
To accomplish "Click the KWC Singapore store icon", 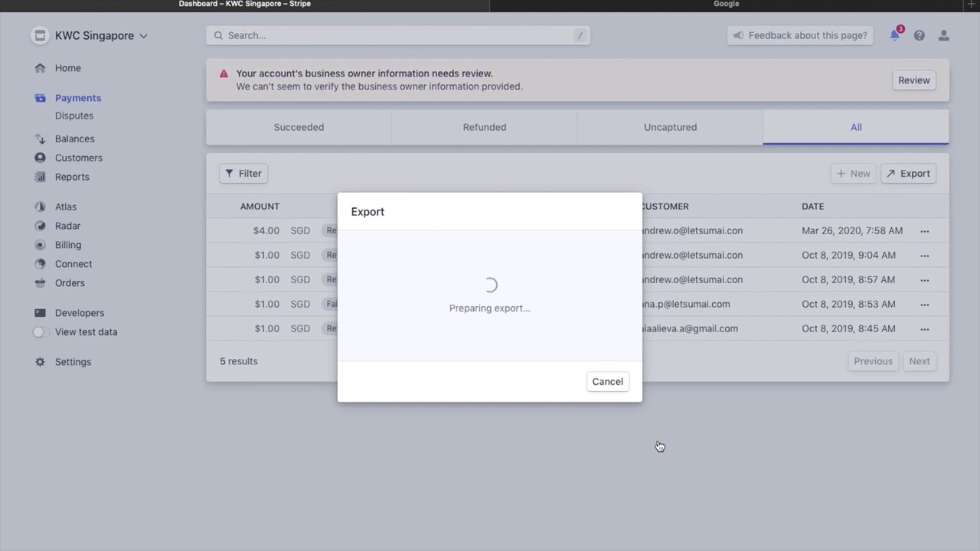I will pos(40,35).
